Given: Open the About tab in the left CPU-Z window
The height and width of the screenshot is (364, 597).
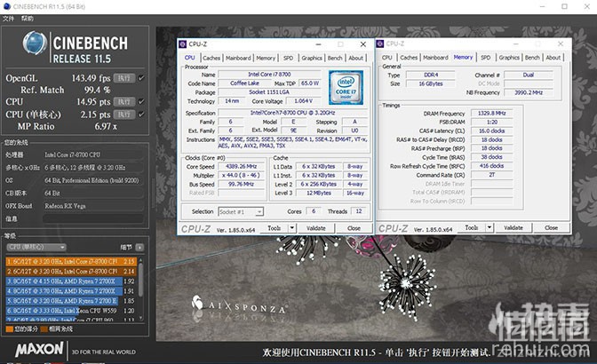Looking at the screenshot, I should [x=356, y=58].
